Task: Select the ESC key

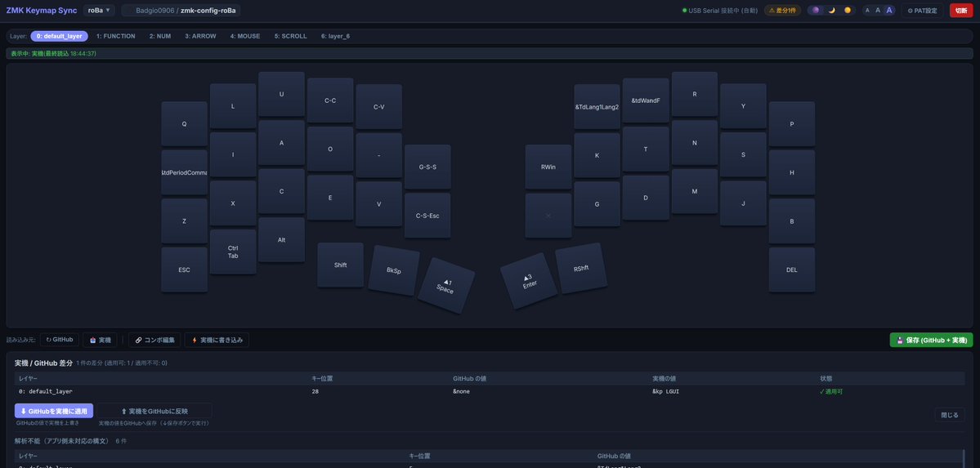Action: (185, 270)
